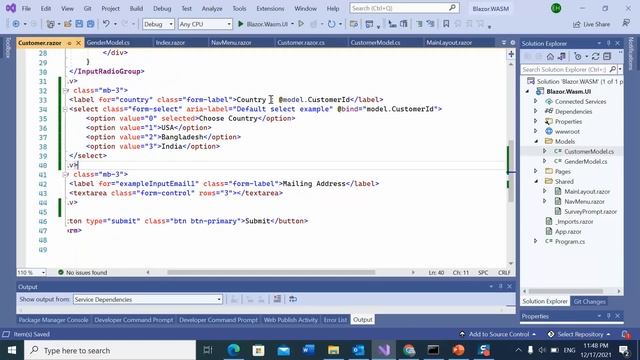Click the Solution Explorer horizontal scrollbar thumb
The image size is (640, 360).
pos(566,291)
